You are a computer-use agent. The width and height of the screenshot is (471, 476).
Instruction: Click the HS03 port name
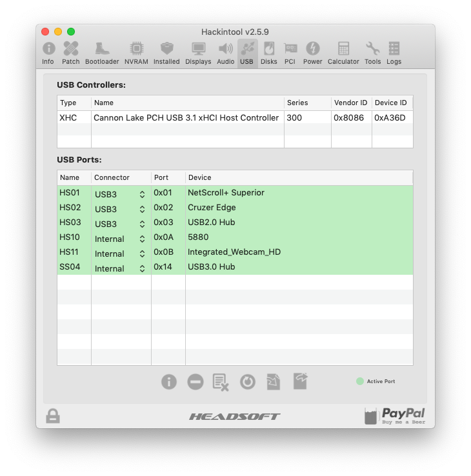point(70,223)
